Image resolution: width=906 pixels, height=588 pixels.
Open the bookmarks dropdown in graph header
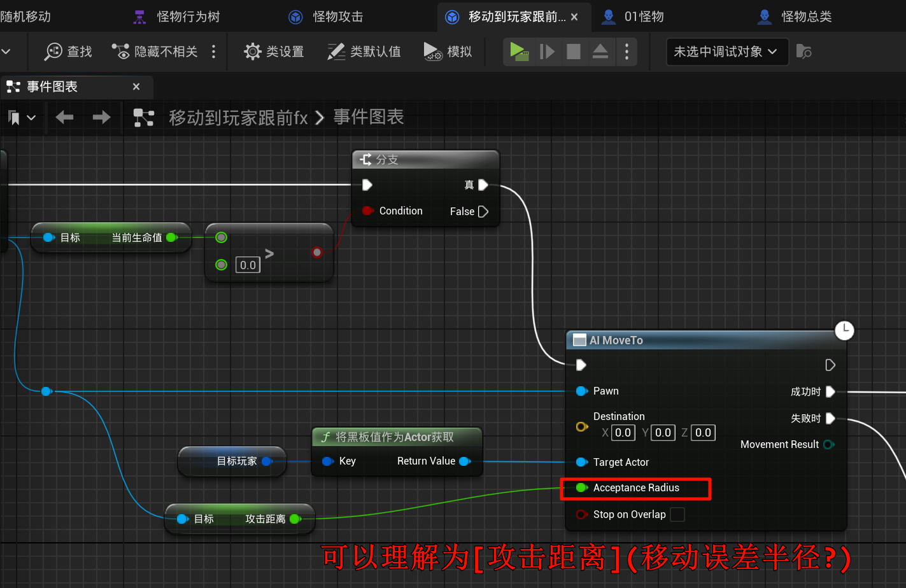21,118
